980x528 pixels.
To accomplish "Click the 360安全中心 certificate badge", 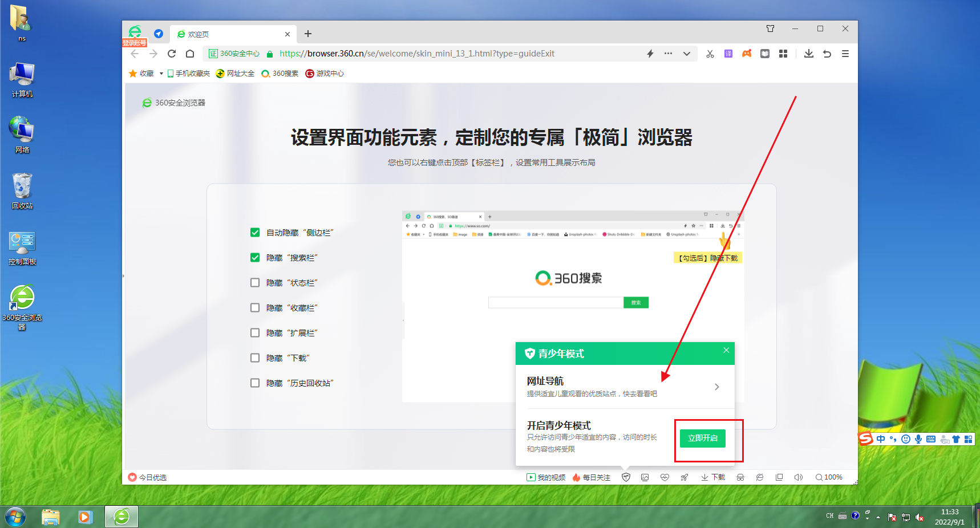I will click(234, 54).
